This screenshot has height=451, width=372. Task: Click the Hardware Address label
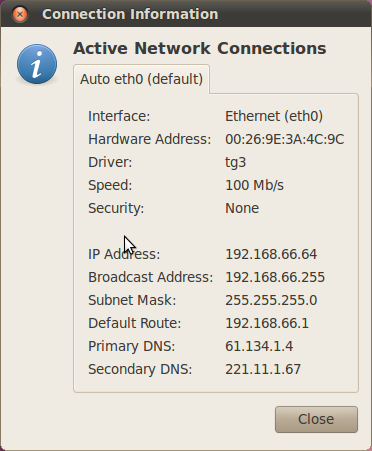[x=149, y=139]
